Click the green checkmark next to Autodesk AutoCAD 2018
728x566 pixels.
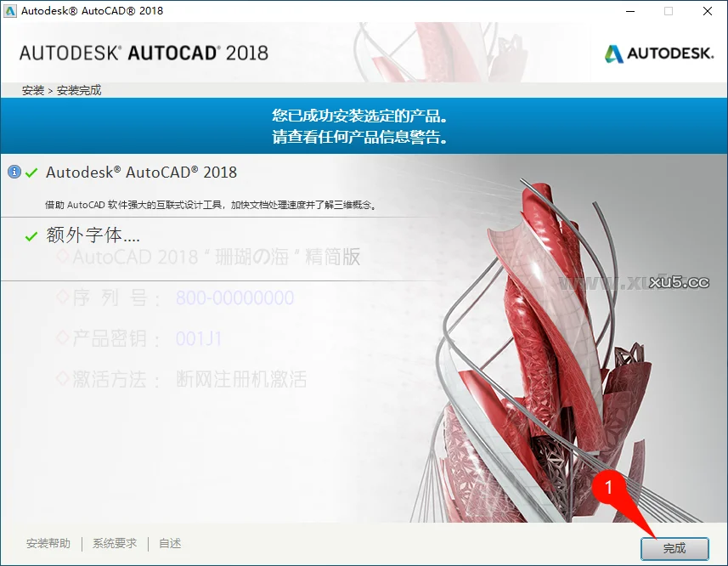coord(31,173)
